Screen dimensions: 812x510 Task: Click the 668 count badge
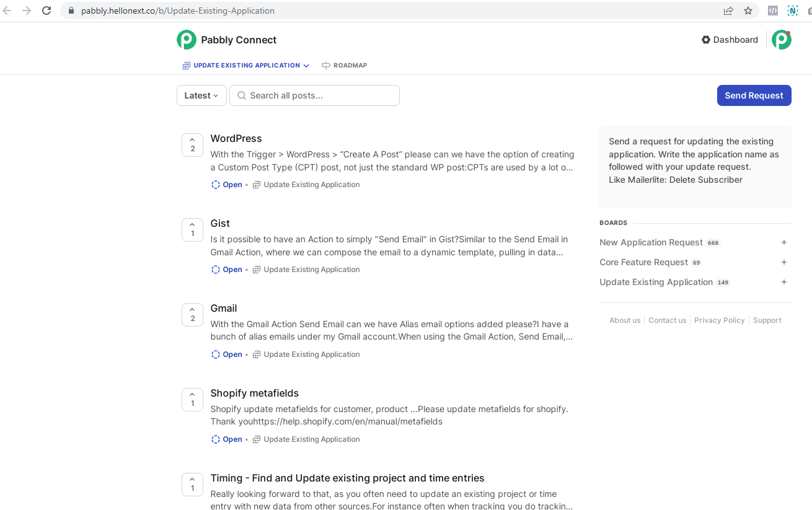713,243
